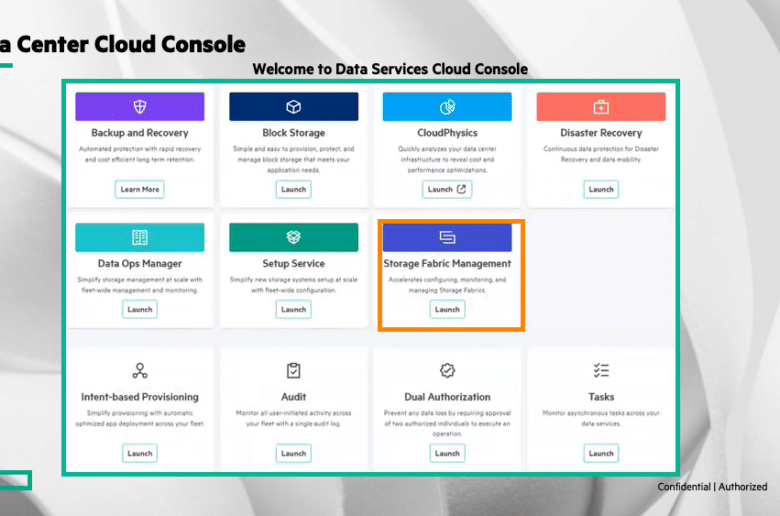The image size is (780, 516).
Task: Click the Dual Authorization badge icon
Action: click(447, 371)
